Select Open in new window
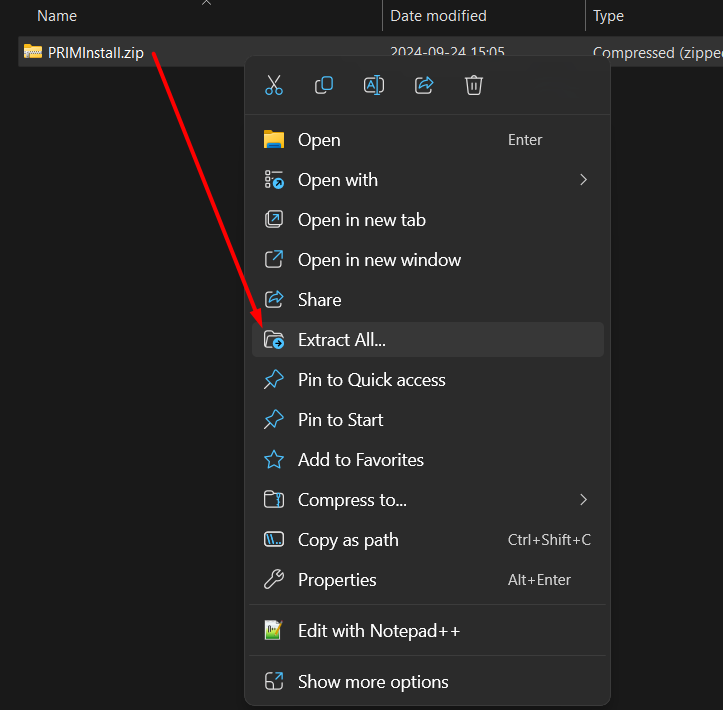Screen dimensions: 723x710 point(379,260)
